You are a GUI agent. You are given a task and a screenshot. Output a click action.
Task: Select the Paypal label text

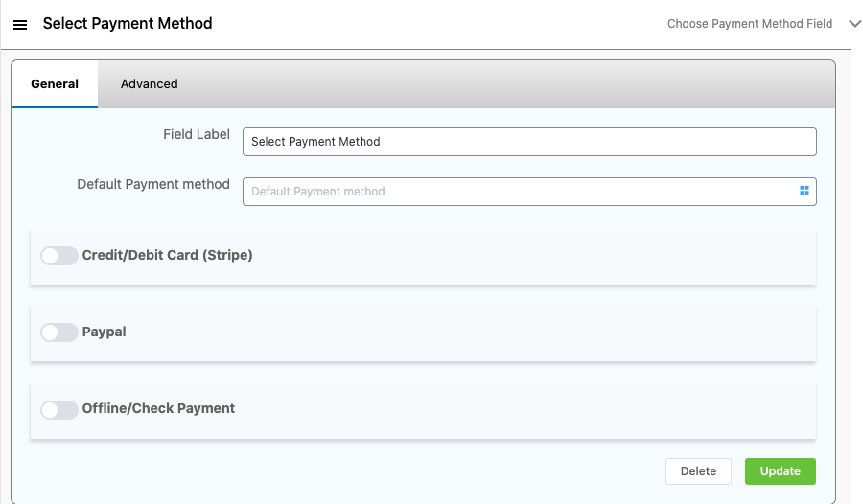(x=105, y=332)
